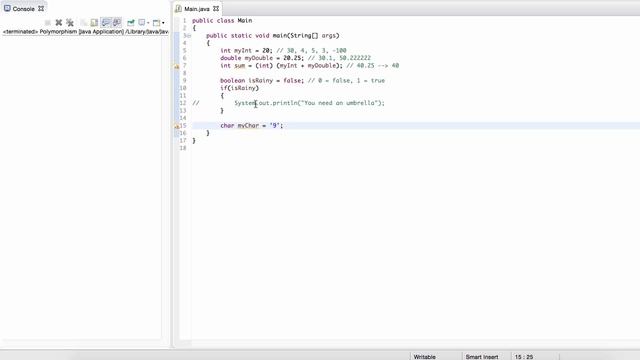Click the Java file icon on the Main.java tab
The height and width of the screenshot is (360, 640).
pos(178,9)
